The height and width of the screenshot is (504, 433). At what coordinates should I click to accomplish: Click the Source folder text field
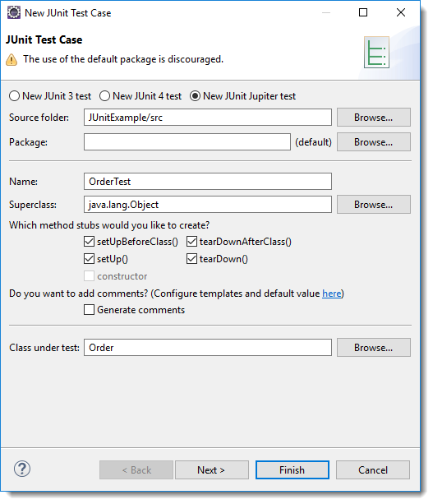208,118
